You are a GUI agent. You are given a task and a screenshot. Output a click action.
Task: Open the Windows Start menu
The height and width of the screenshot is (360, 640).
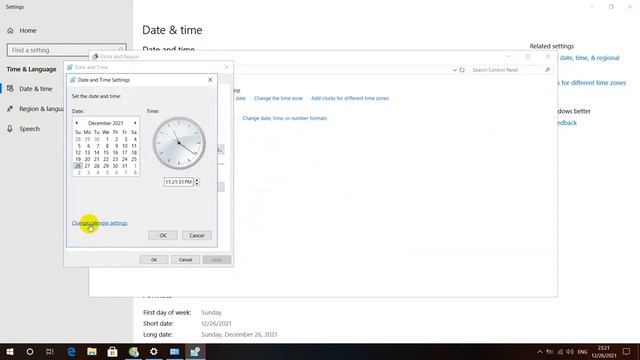tap(10, 351)
